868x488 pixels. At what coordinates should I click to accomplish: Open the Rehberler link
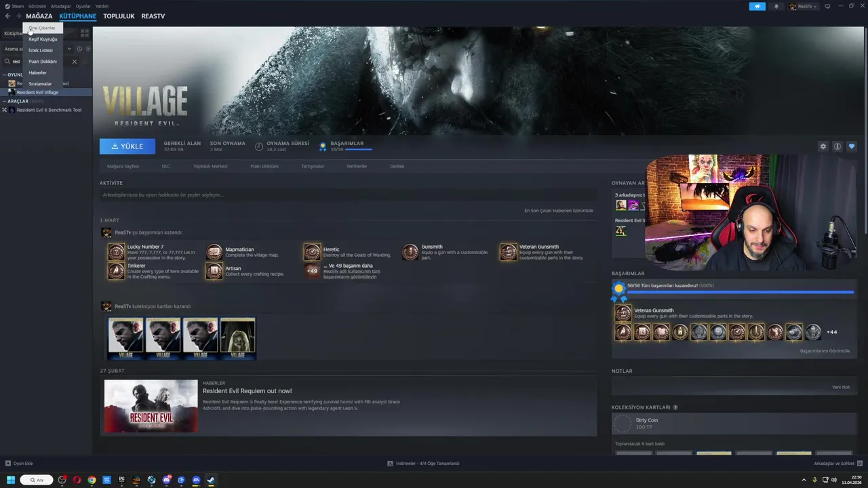[357, 166]
